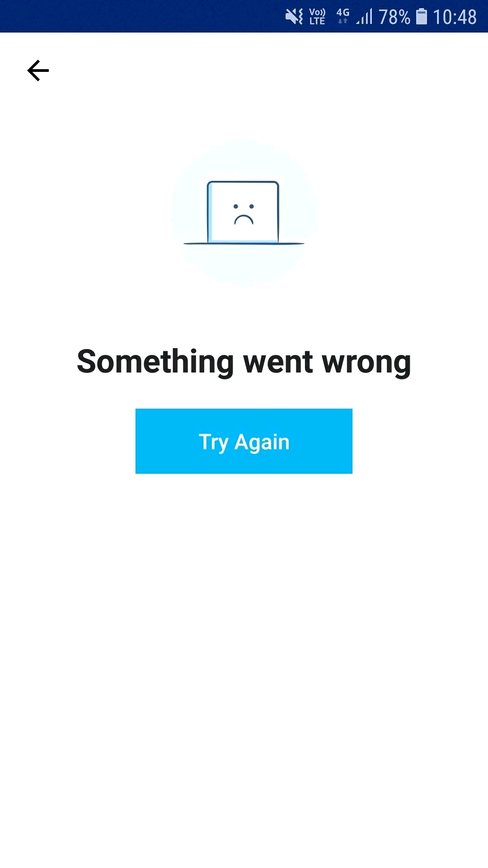Tap the sad laptop illustration
The image size is (488, 868).
(x=244, y=212)
